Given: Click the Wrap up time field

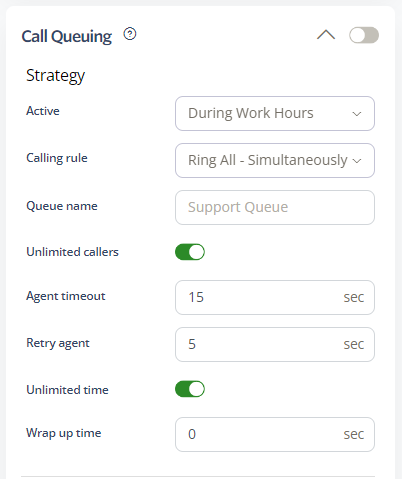Looking at the screenshot, I should 275,434.
